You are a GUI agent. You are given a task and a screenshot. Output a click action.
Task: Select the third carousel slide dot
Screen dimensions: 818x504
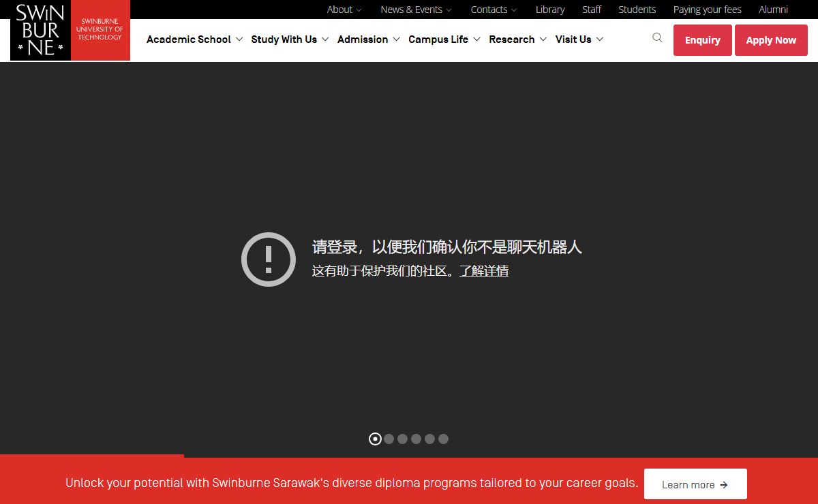402,439
